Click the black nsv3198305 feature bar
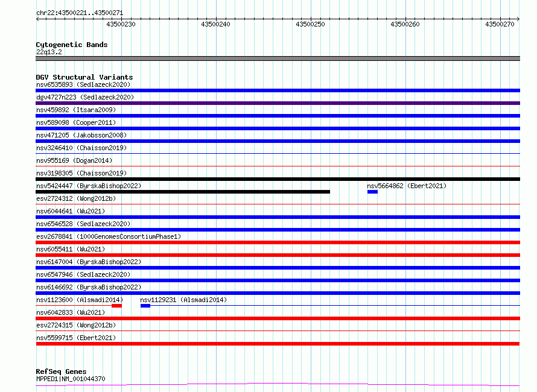537x392 pixels. point(278,179)
